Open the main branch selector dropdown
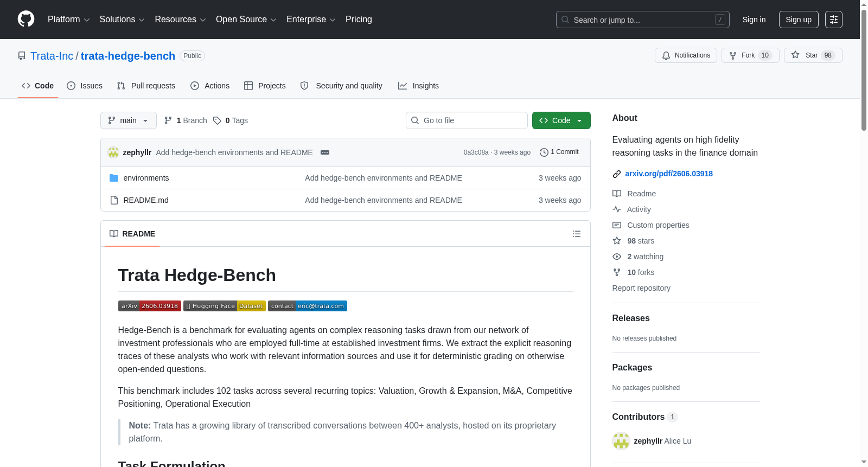 pyautogui.click(x=129, y=120)
